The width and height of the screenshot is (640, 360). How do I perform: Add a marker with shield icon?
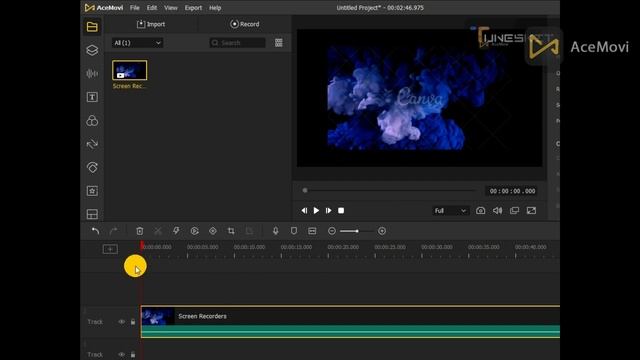coord(294,231)
